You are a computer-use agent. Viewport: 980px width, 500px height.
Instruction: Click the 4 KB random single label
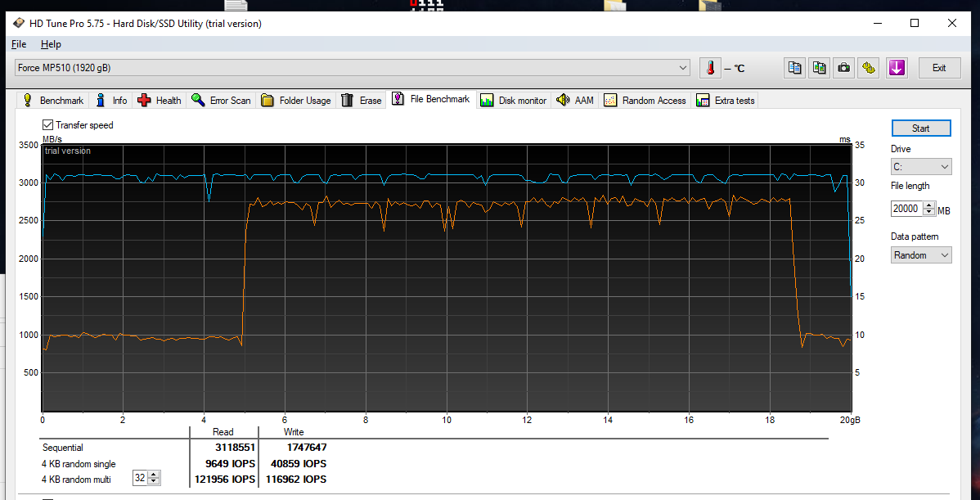(x=79, y=464)
